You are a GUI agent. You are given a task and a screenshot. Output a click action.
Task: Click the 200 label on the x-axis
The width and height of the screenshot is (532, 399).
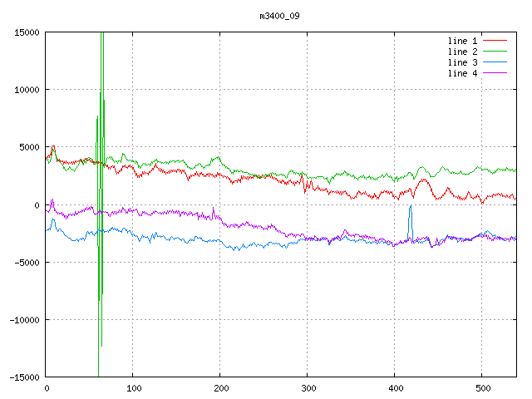tap(220, 388)
